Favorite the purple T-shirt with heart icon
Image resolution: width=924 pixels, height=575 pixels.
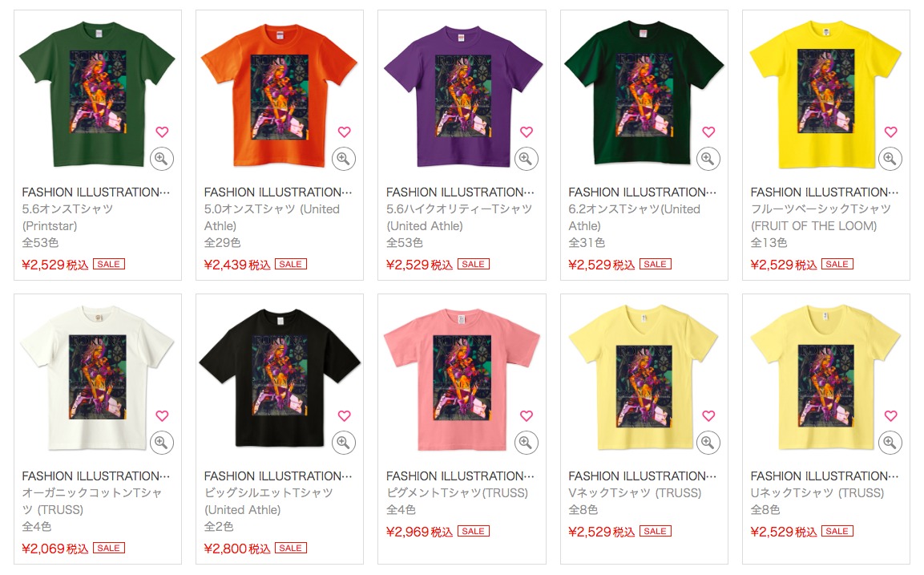click(527, 132)
